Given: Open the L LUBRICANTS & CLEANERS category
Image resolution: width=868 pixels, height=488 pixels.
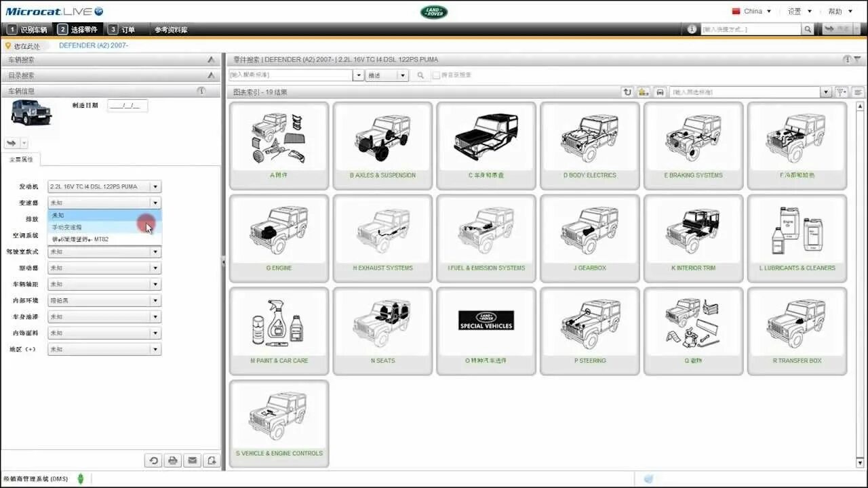Looking at the screenshot, I should pyautogui.click(x=797, y=239).
